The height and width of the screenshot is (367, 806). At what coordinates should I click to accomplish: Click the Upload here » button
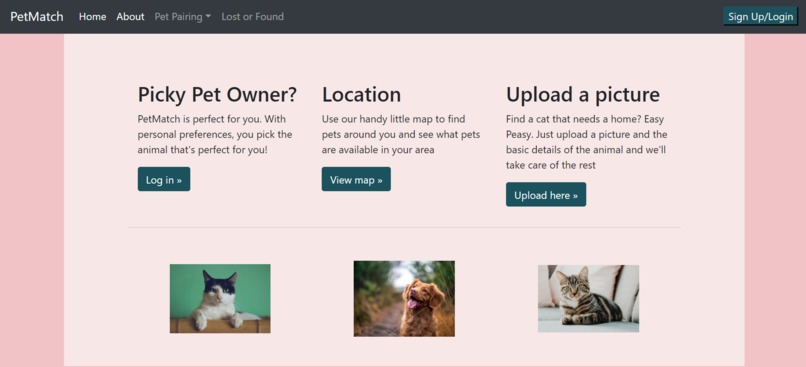546,195
